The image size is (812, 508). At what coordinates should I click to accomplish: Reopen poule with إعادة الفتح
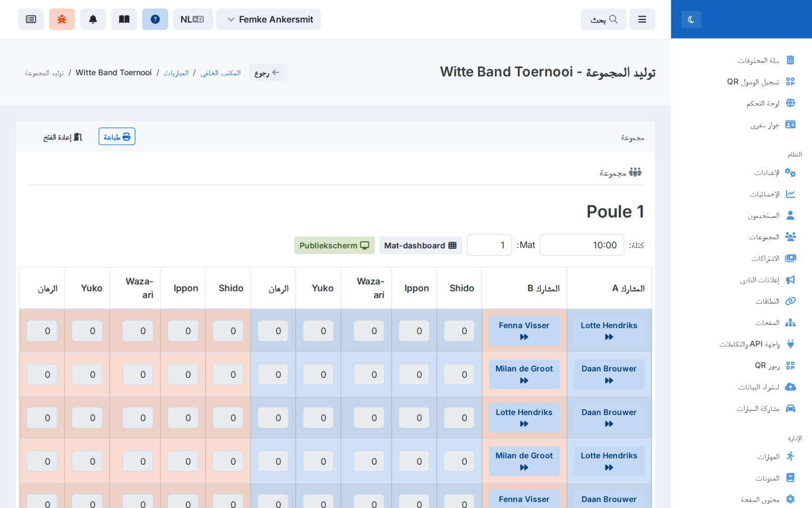pos(63,137)
